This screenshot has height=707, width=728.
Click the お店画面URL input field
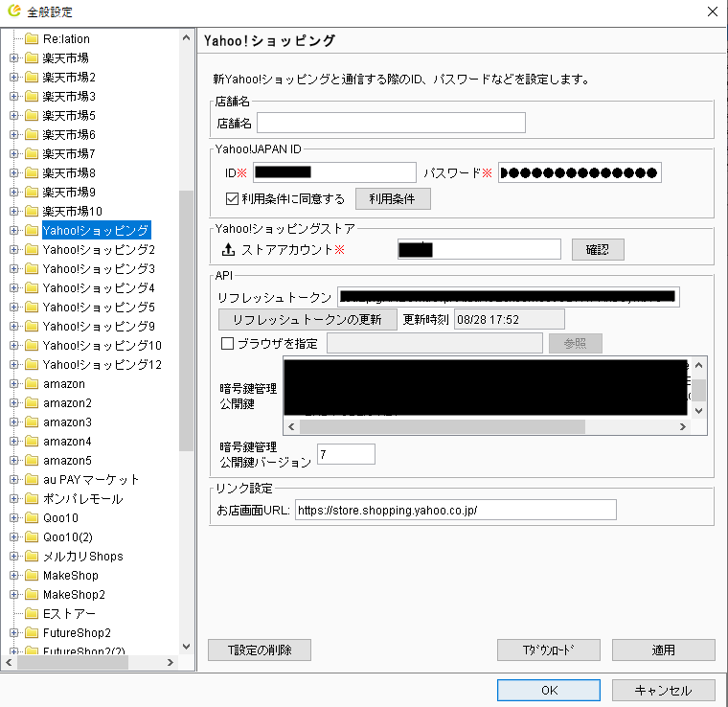click(455, 510)
